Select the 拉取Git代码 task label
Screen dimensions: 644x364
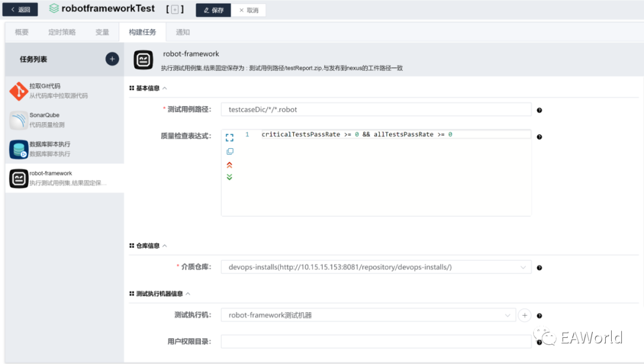(45, 86)
